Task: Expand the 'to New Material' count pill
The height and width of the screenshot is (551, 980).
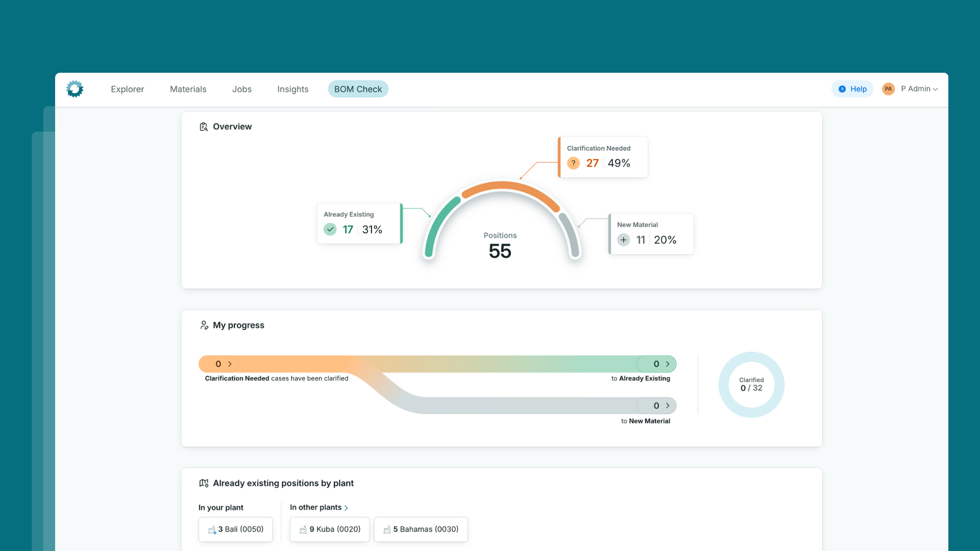Action: point(656,406)
